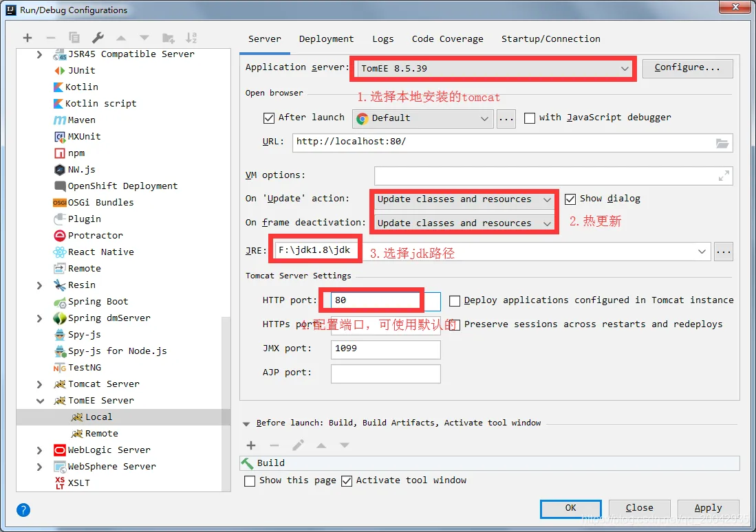Open the JRE path dropdown arrow
756x532 pixels.
point(702,251)
